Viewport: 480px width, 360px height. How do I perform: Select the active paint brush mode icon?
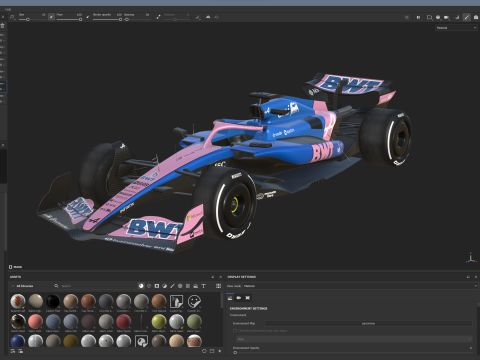click(x=467, y=17)
